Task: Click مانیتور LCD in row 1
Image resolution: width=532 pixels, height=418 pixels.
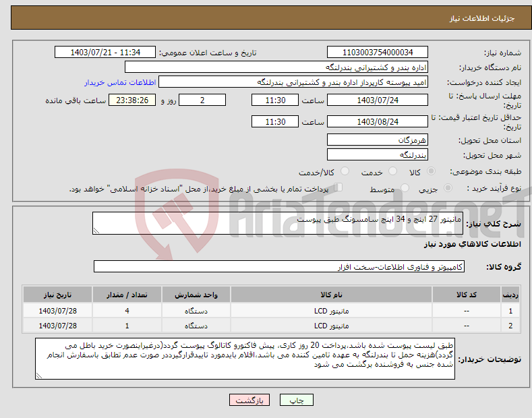Action: point(331,311)
